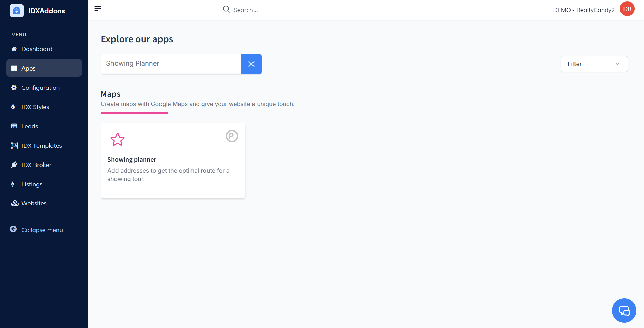Click the premium badge on Showing planner

[x=232, y=136]
